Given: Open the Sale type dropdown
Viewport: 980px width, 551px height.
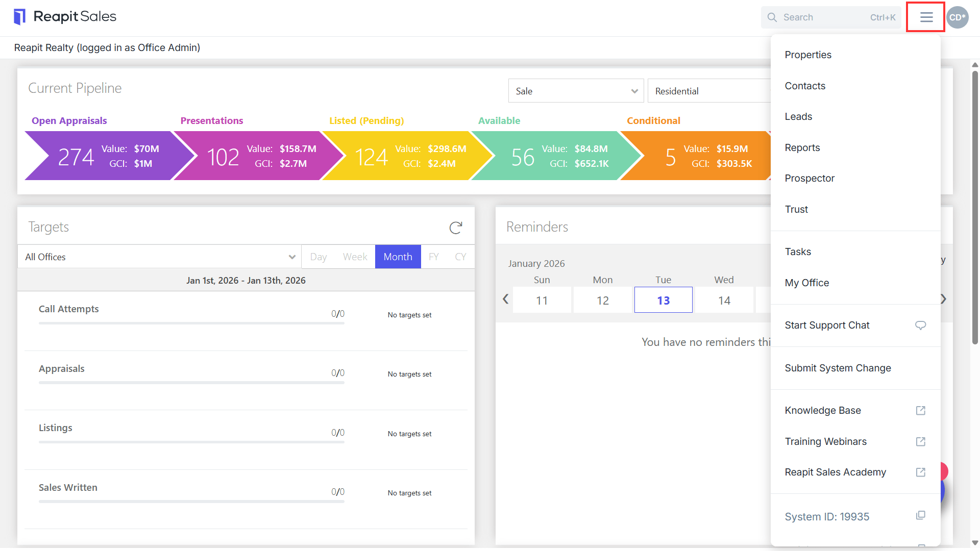Looking at the screenshot, I should (x=576, y=91).
